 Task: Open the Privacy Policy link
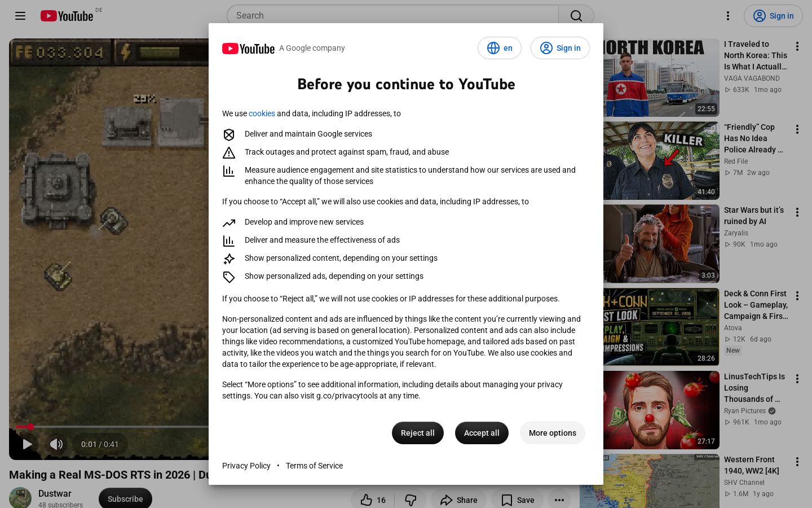[x=246, y=466]
